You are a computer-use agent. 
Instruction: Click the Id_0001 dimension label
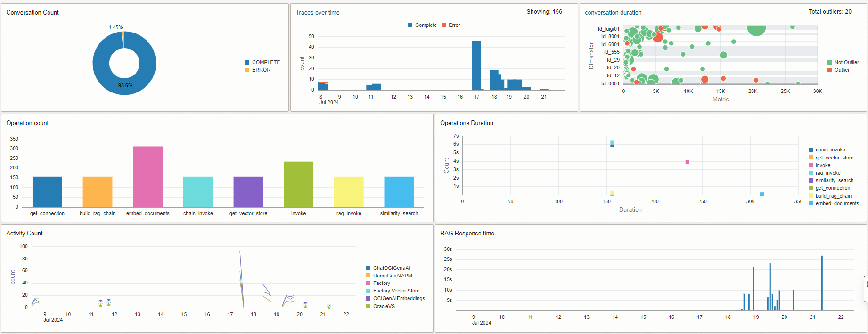610,83
